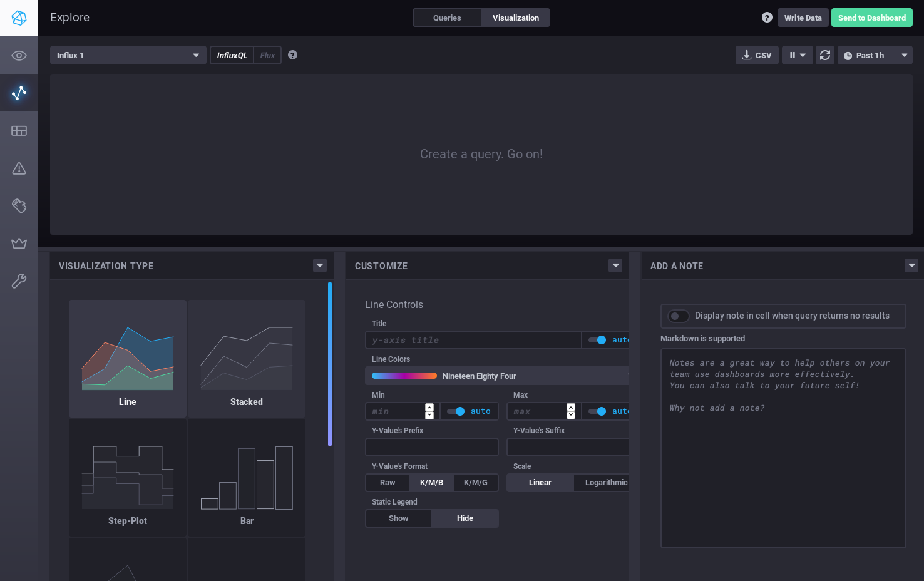Select the Stacked graph type
Viewport: 924px width, 581px height.
247,358
